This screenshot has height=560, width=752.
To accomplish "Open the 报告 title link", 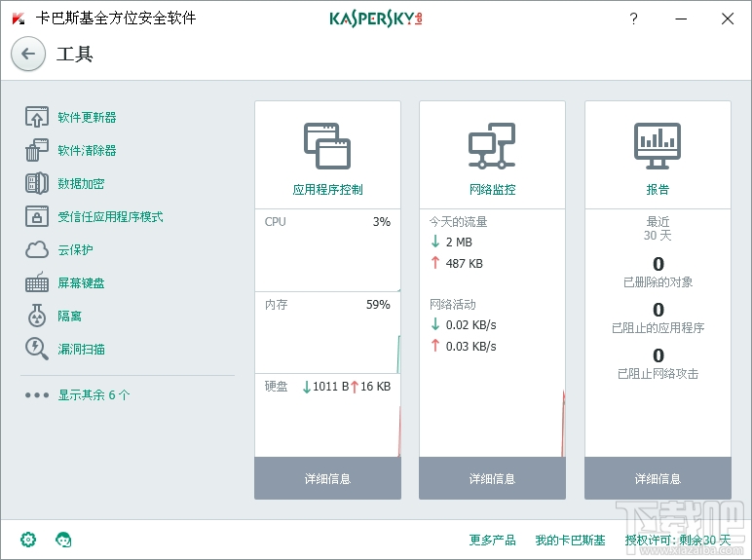I will tap(658, 189).
